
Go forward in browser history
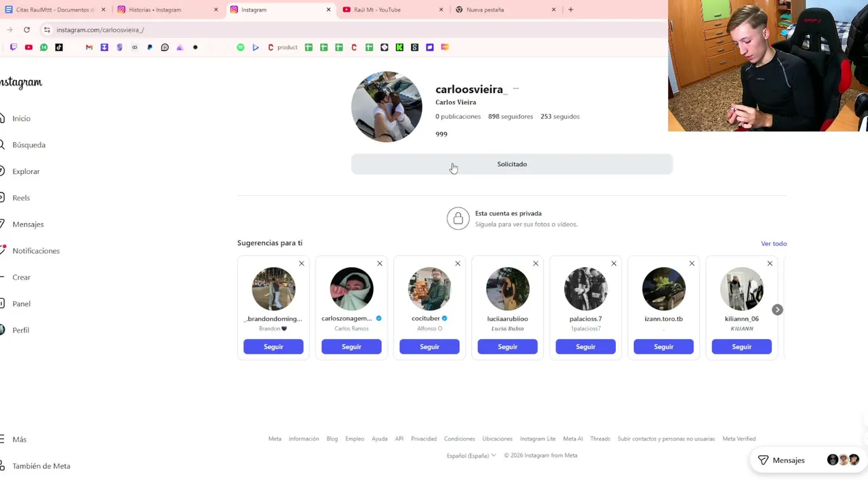point(9,30)
